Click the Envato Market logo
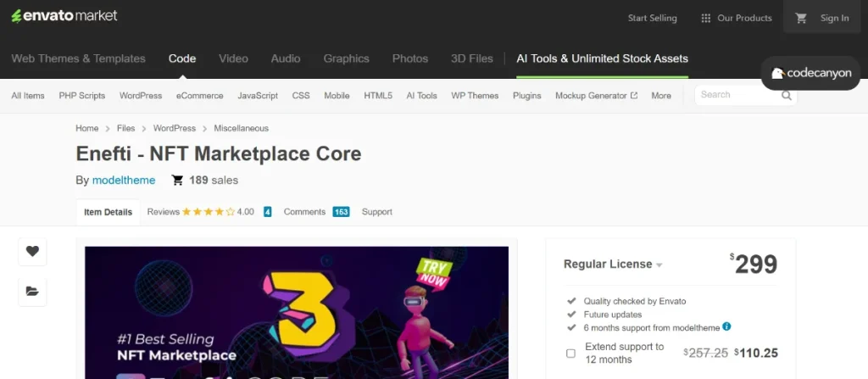This screenshot has width=868, height=379. point(64,16)
